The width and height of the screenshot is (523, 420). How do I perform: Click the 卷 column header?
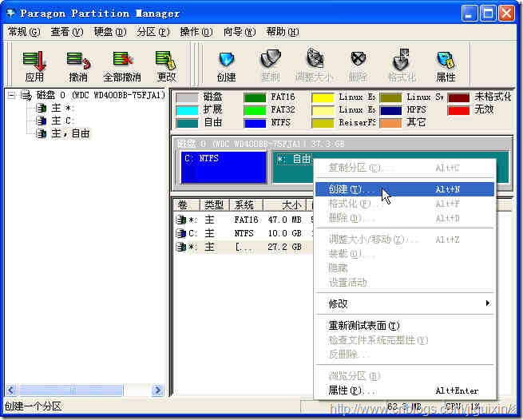click(186, 205)
